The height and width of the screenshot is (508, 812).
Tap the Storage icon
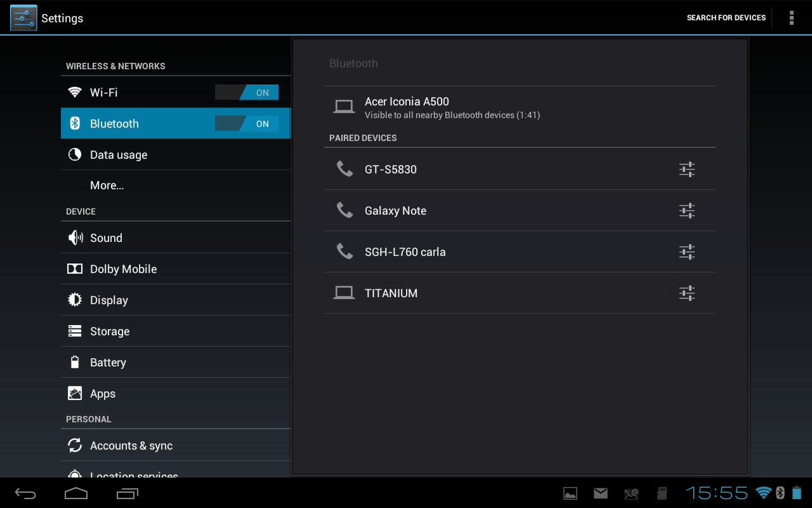75,331
